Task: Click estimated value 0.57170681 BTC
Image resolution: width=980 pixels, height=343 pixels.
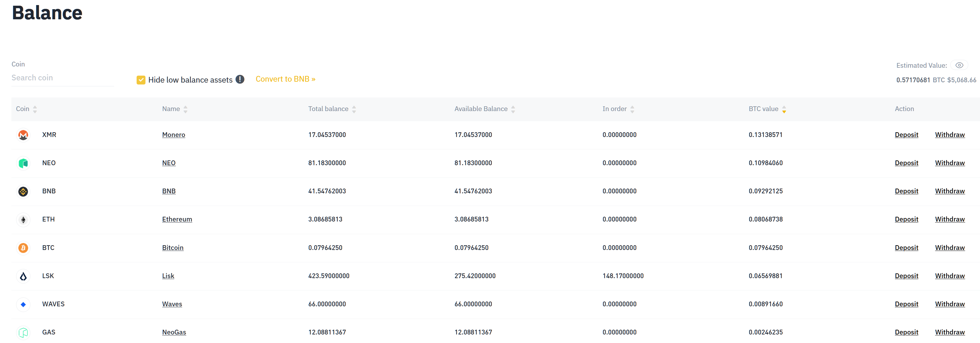Action: [x=920, y=79]
